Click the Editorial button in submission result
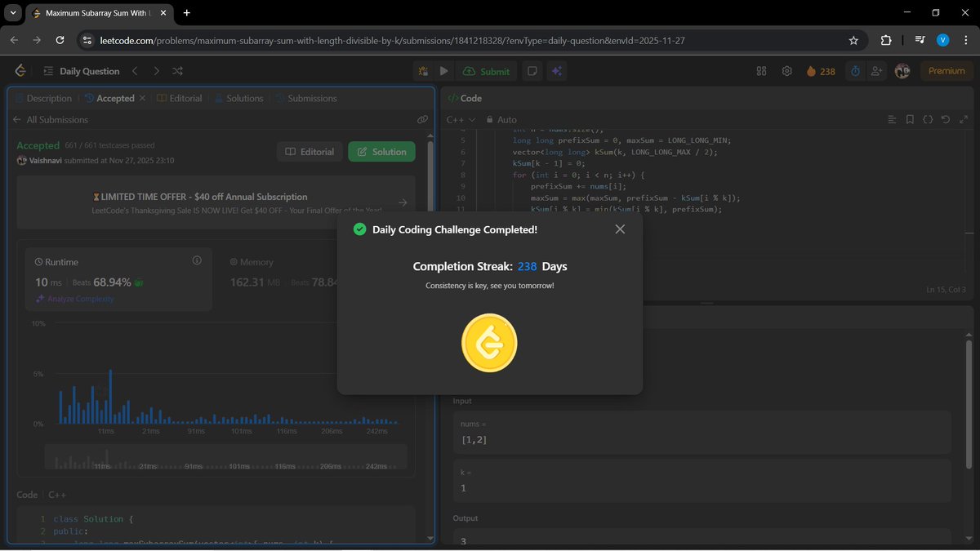This screenshot has width=980, height=551. 310,152
